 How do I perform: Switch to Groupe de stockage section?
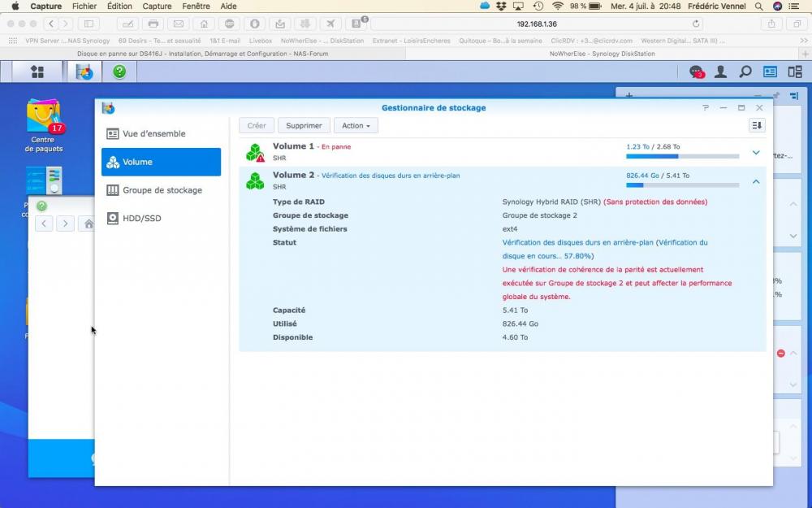pyautogui.click(x=162, y=190)
